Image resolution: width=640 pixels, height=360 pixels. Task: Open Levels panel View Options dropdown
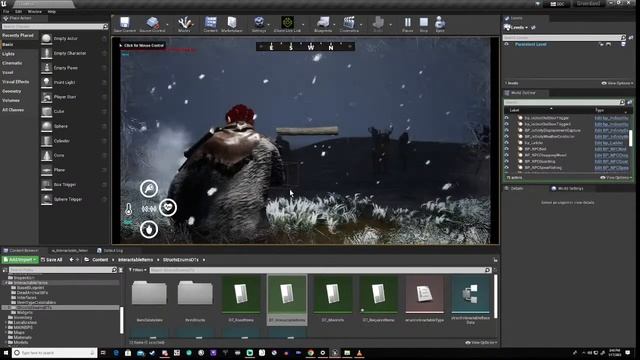[x=617, y=83]
